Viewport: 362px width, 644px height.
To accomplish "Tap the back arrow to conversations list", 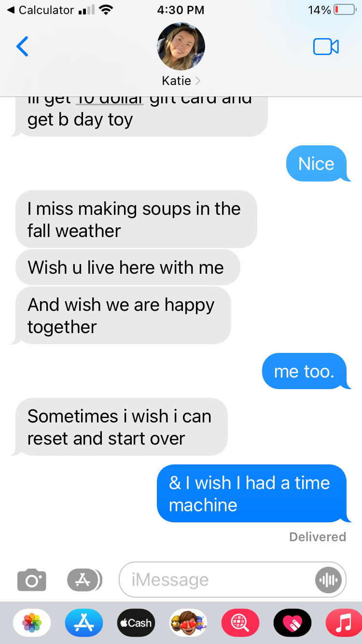I will click(x=22, y=46).
